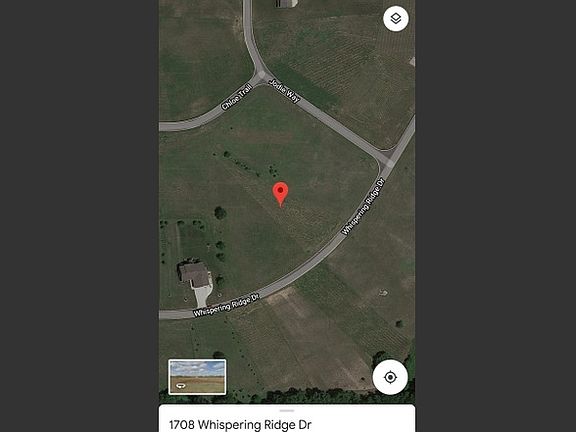Select the red dropped pin marker

point(280,195)
